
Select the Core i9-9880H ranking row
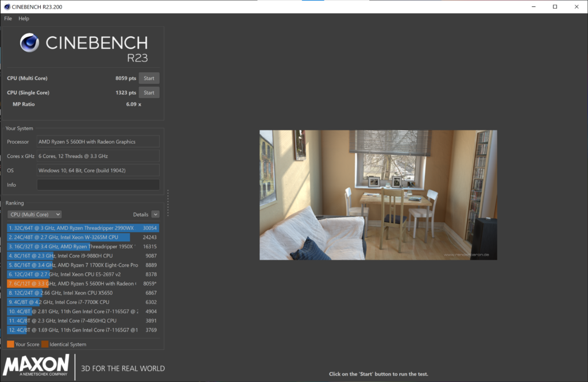(x=83, y=256)
